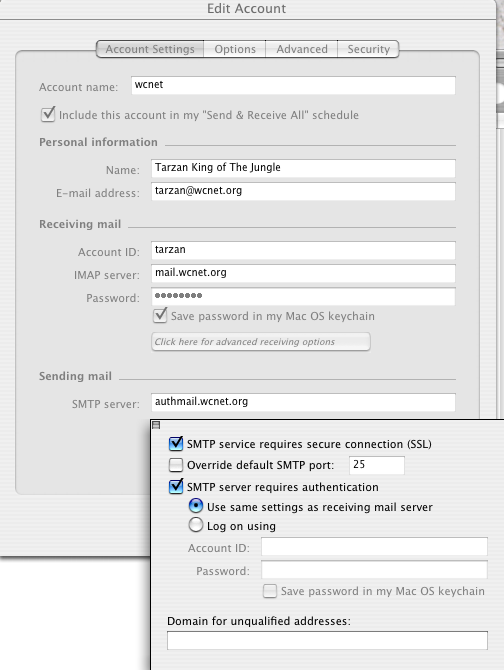Toggle Include this account in Send & Receive All
Viewport: 504px width, 670px height.
(x=48, y=115)
